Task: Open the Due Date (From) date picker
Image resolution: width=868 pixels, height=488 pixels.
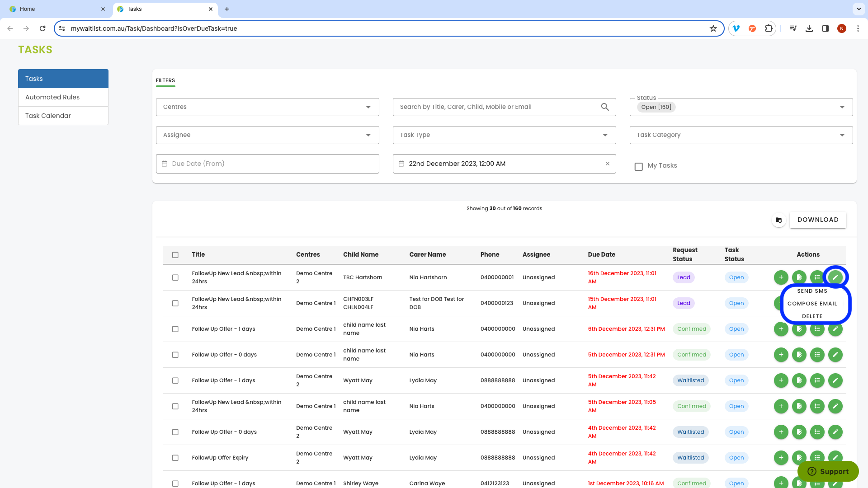Action: click(x=267, y=164)
